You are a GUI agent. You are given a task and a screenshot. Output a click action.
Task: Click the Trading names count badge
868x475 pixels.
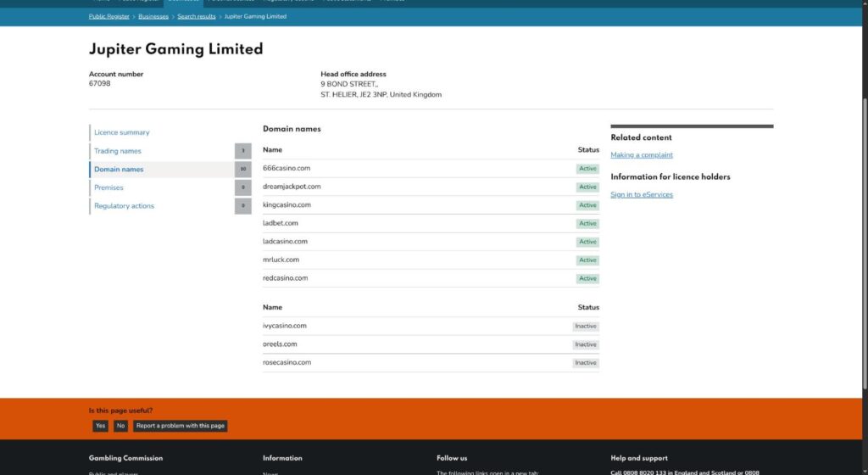tap(243, 151)
